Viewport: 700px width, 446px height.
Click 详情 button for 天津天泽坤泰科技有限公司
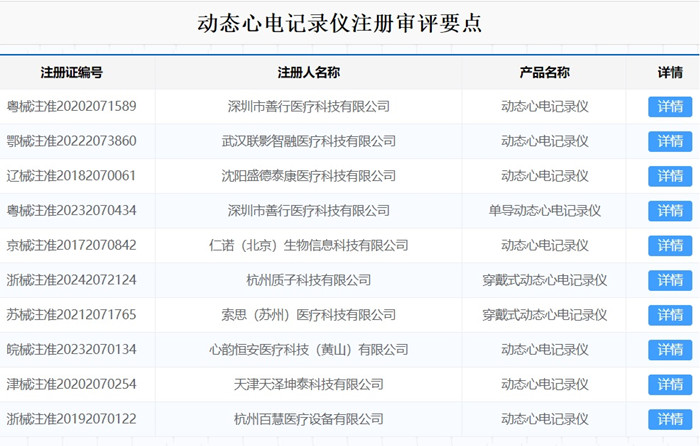click(669, 385)
